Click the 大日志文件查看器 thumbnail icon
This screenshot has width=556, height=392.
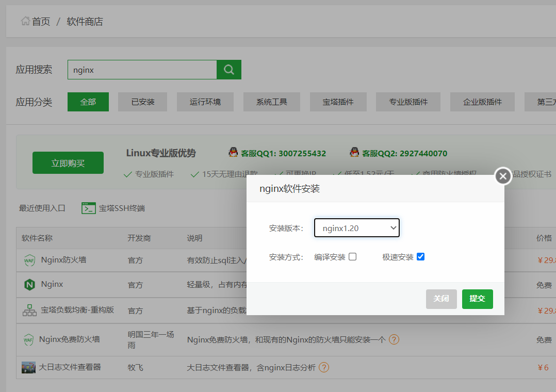[x=28, y=368]
